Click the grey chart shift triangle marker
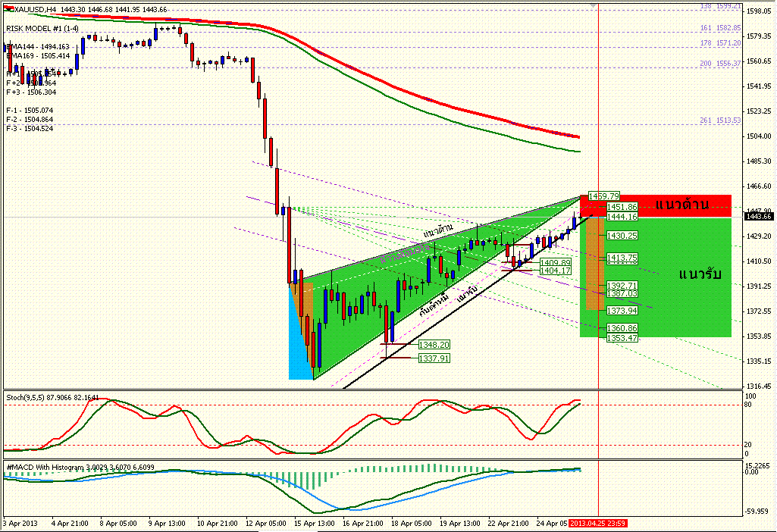Viewport: 777px width, 532px height. click(x=593, y=5)
